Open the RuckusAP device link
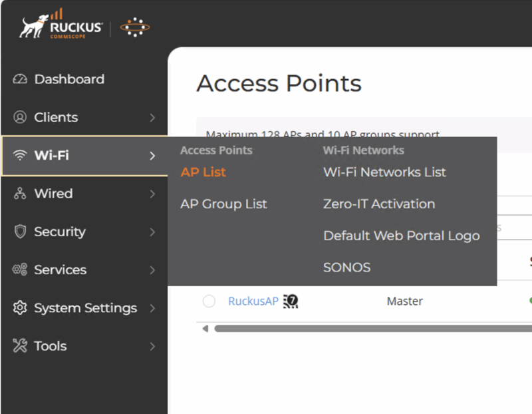 pyautogui.click(x=253, y=301)
